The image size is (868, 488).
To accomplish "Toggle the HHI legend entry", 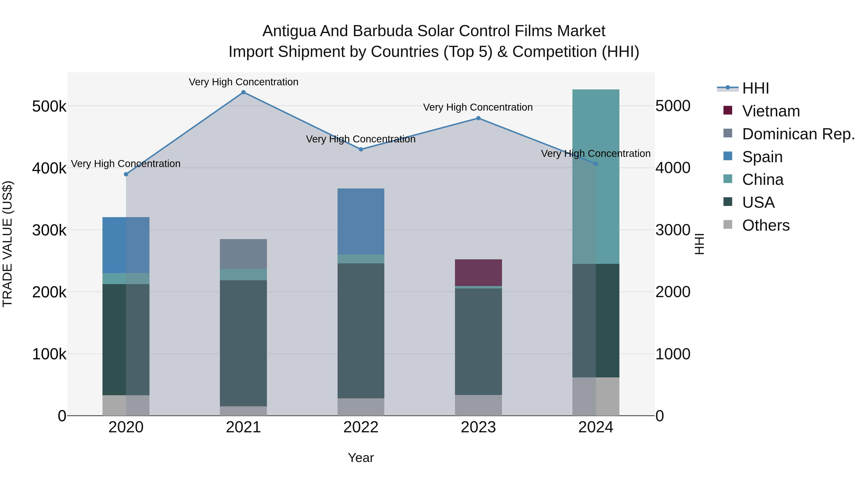I will coord(743,88).
